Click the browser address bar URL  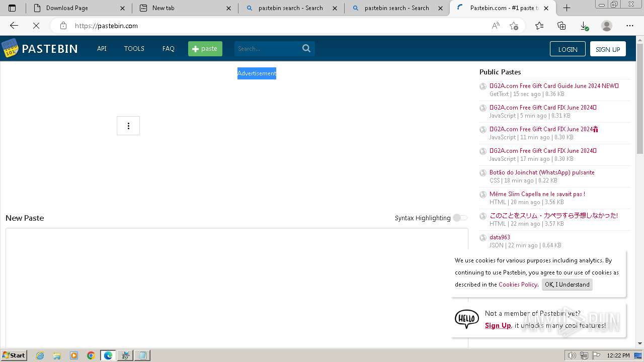[106, 26]
